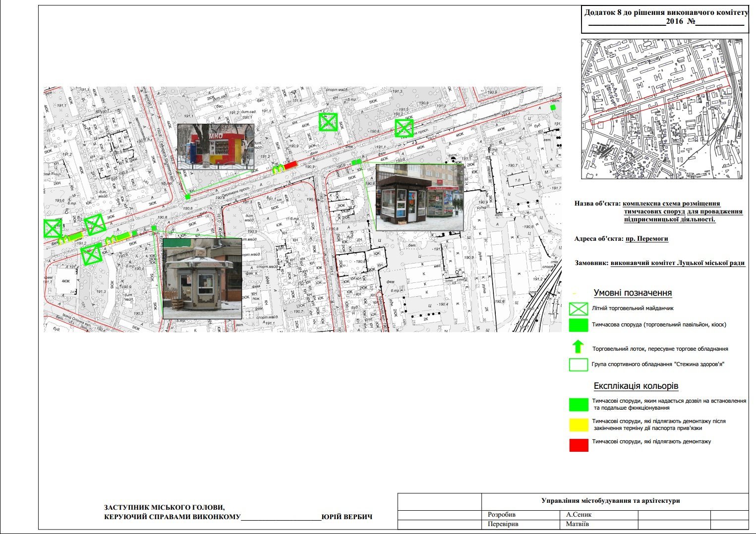Click the green arrow "Торговельний лоток" legend icon
This screenshot has height=534, width=756.
[578, 347]
